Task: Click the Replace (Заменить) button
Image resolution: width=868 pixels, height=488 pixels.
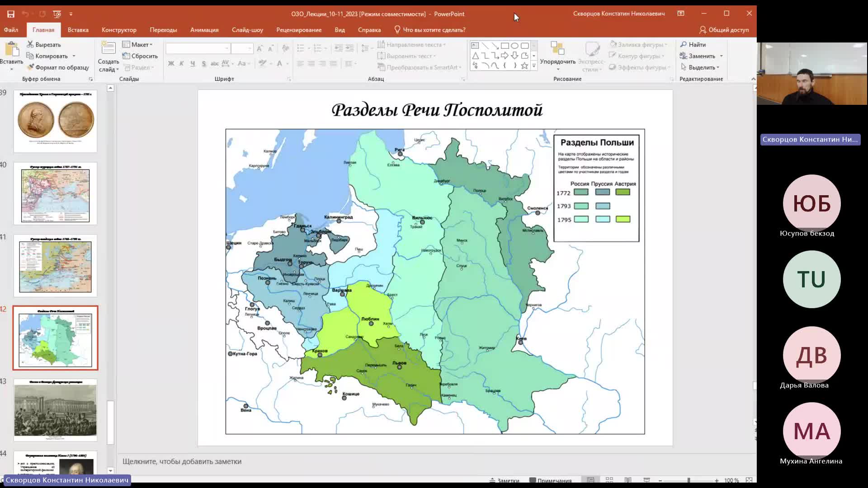Action: (x=698, y=56)
